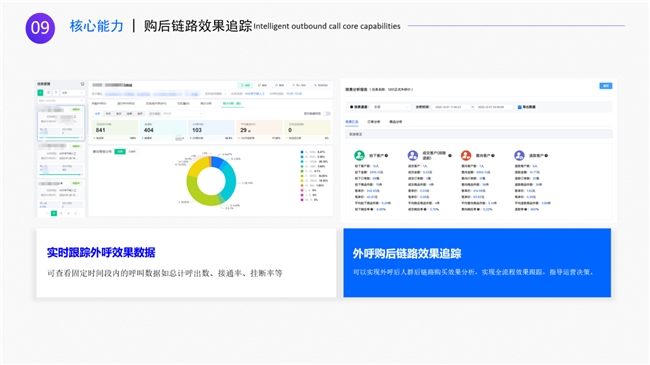Image resolution: width=650 pixels, height=365 pixels.
Task: Click the yellow legend dot in chart legend
Action: click(x=302, y=181)
